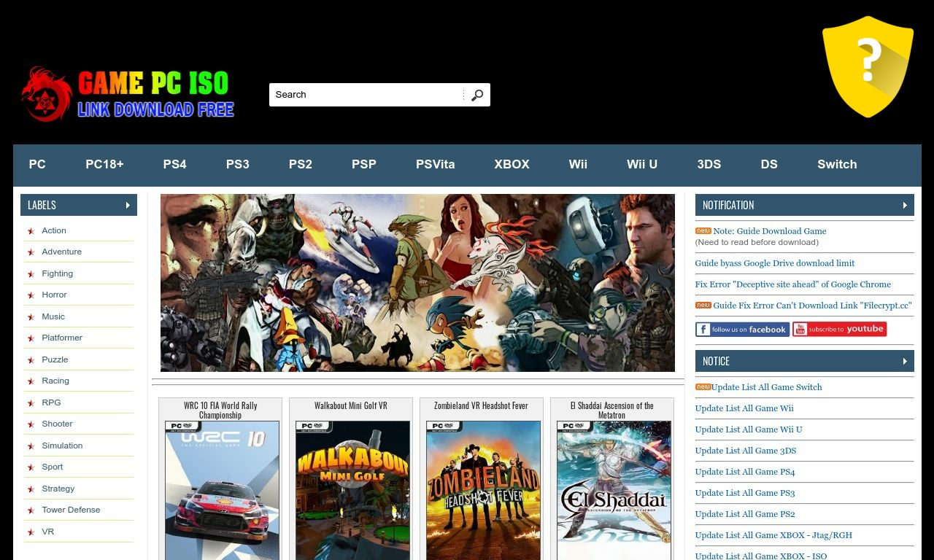Open the Switch menu tab
The height and width of the screenshot is (560, 934).
[837, 165]
